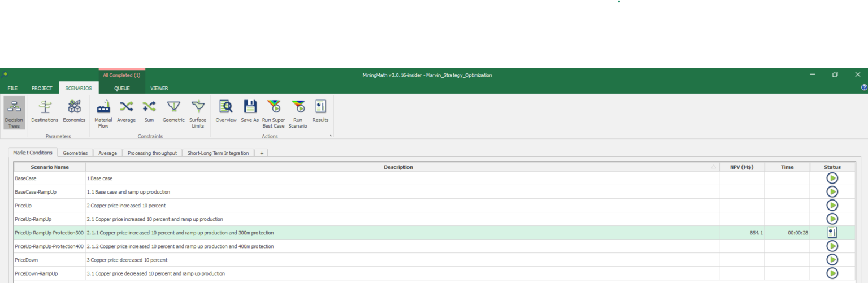Open the Geometric constraints
The width and height of the screenshot is (868, 283).
point(173,113)
